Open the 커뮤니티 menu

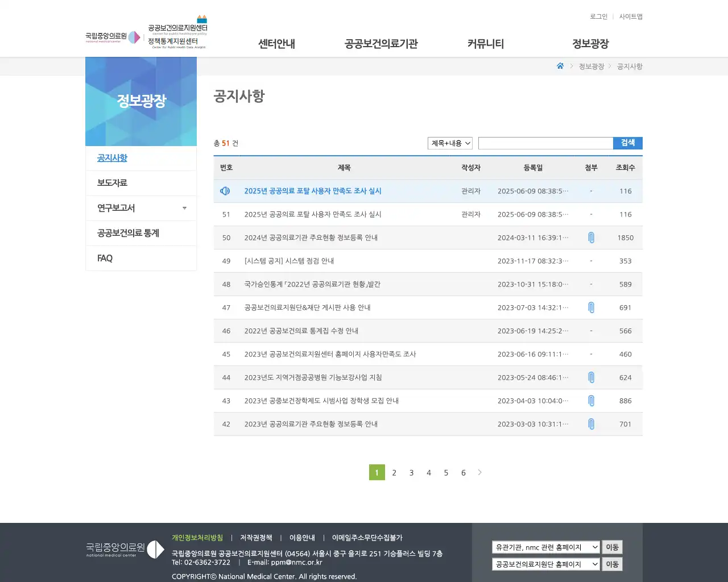486,43
